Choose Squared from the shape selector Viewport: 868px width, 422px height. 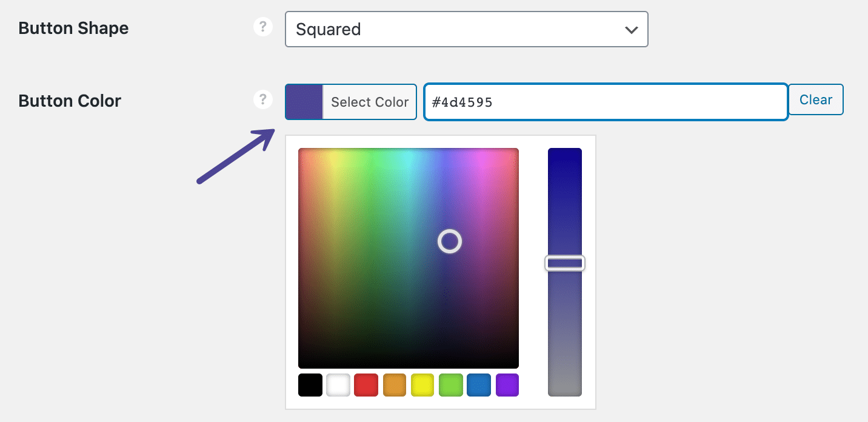[466, 29]
